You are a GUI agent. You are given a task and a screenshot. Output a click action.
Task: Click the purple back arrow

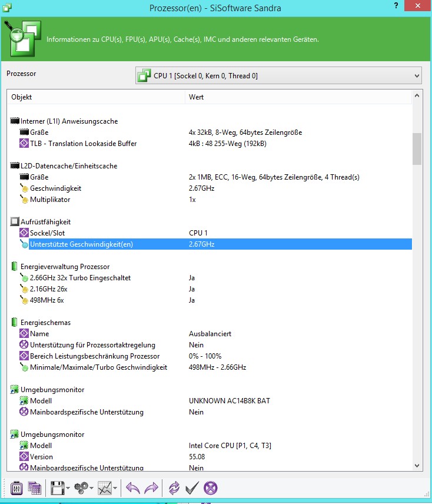coord(132,488)
